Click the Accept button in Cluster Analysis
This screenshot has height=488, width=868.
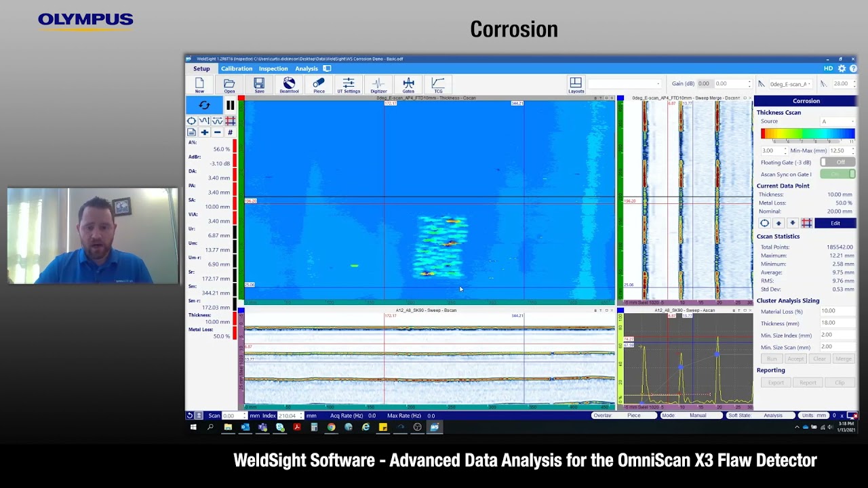795,359
